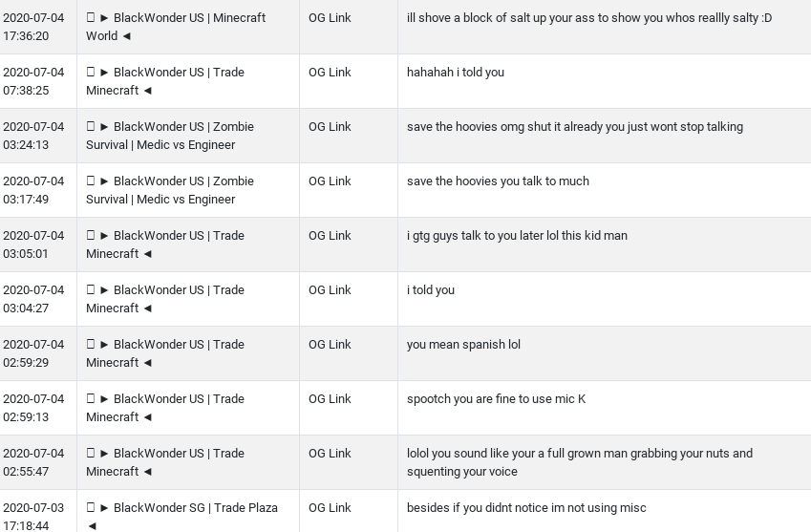
Task: Open the OG Link name in the Trade Plaza row
Action: pos(330,508)
